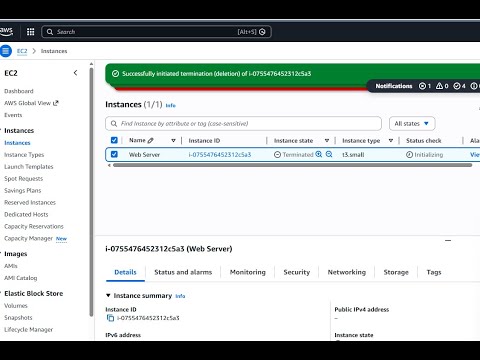This screenshot has width=480, height=360.
Task: Click the scroll-left arrow under the table
Action: tap(109, 165)
